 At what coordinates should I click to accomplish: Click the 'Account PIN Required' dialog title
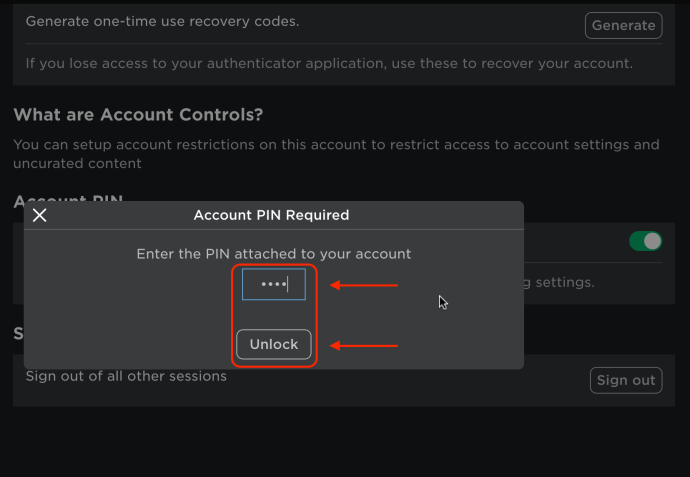[272, 215]
